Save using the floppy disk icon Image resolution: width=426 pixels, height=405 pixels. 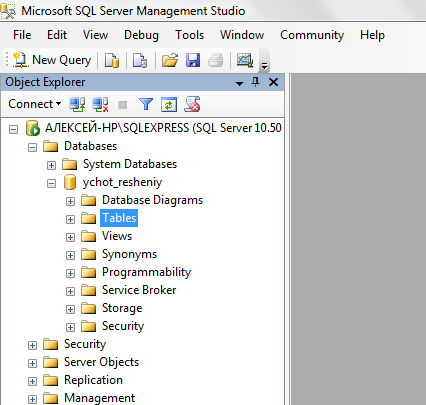tap(193, 61)
